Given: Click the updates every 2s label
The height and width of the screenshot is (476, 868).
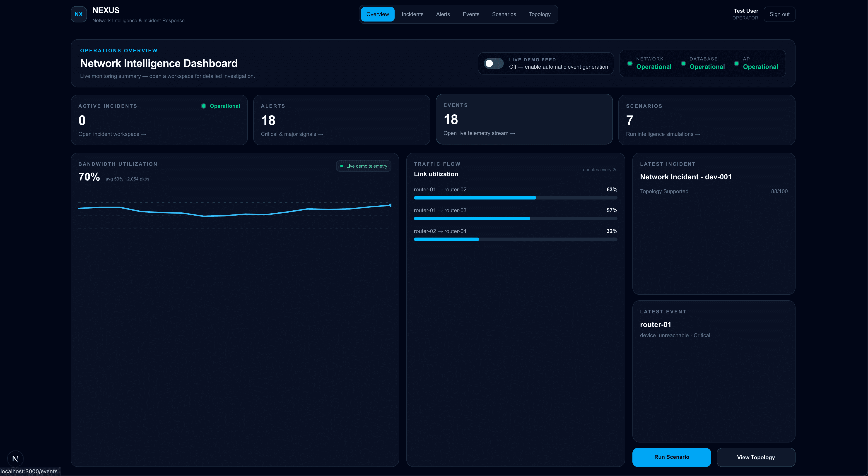Looking at the screenshot, I should pos(600,170).
